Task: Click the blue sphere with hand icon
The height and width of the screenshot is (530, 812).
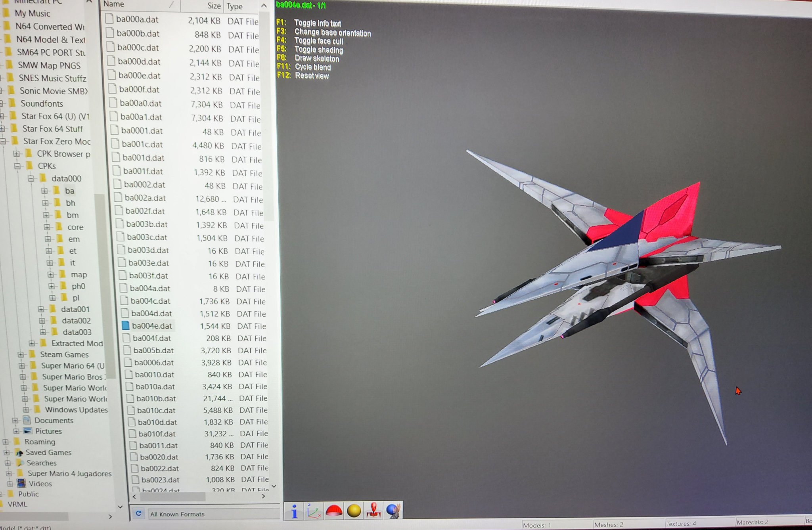Action: coord(393,511)
